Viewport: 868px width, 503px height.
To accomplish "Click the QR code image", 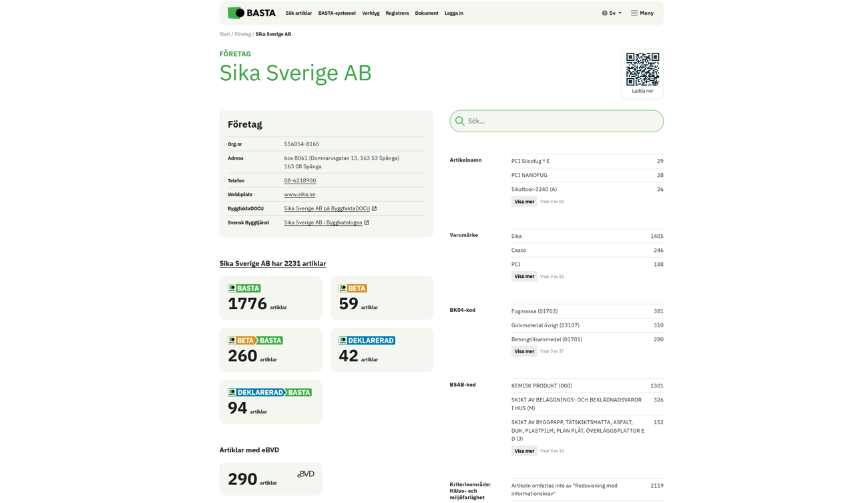I will click(x=642, y=69).
